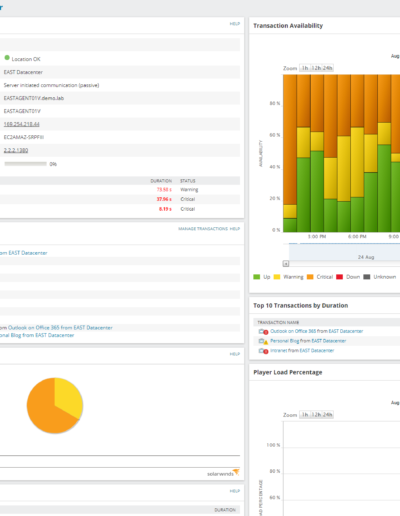Toggle the yellow Warning legend series

(x=288, y=277)
